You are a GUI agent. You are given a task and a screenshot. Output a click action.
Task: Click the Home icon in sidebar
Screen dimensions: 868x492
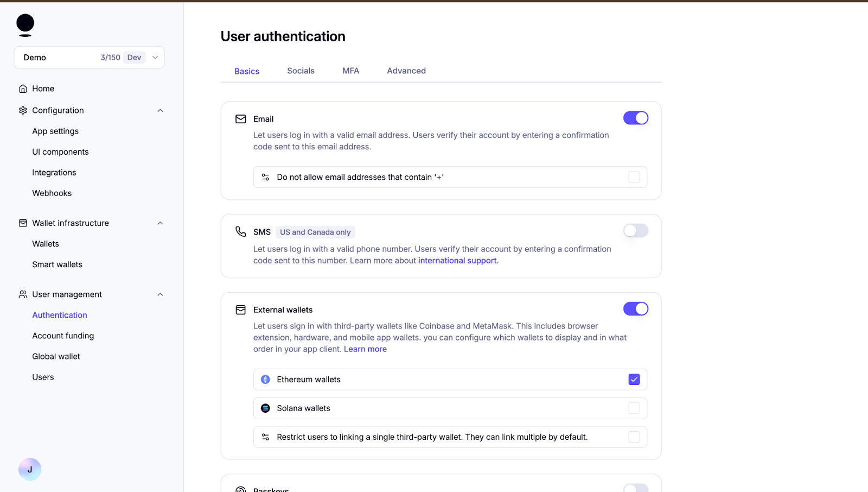tap(23, 88)
